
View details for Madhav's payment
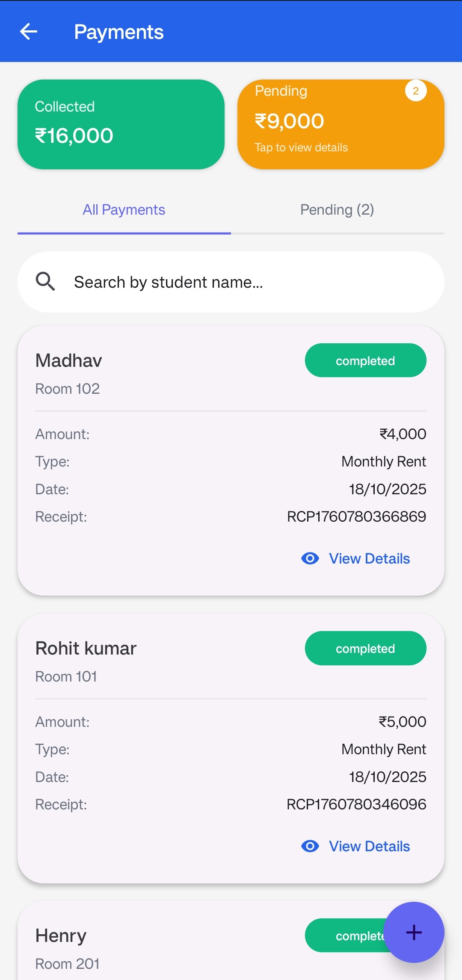(369, 558)
